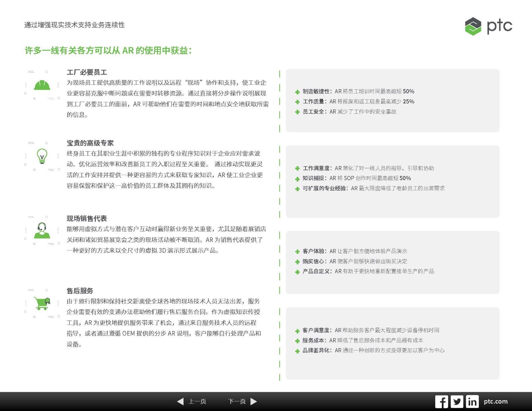Viewport: 532px width, 411px height.
Task: Go to 上一页 previous page
Action: [x=197, y=401]
